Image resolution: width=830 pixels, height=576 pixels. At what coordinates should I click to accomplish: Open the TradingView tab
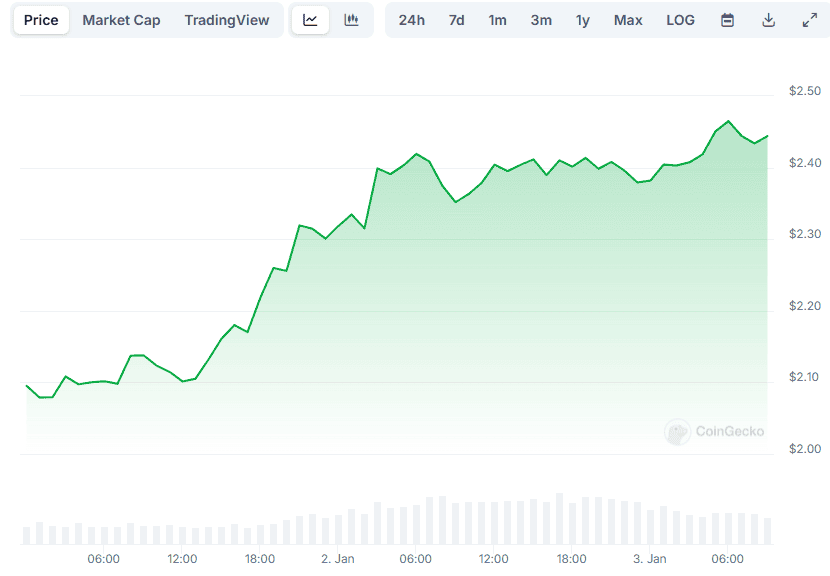(x=227, y=20)
